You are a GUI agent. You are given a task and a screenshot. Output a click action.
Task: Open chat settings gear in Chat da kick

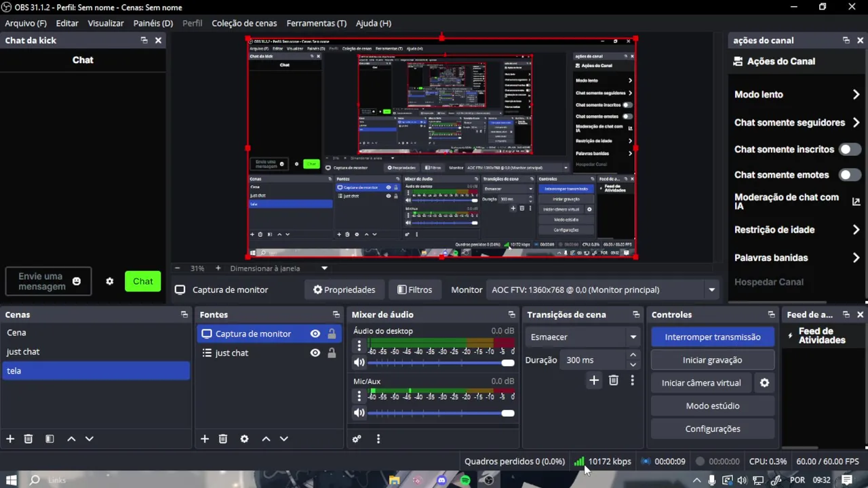[x=109, y=281]
